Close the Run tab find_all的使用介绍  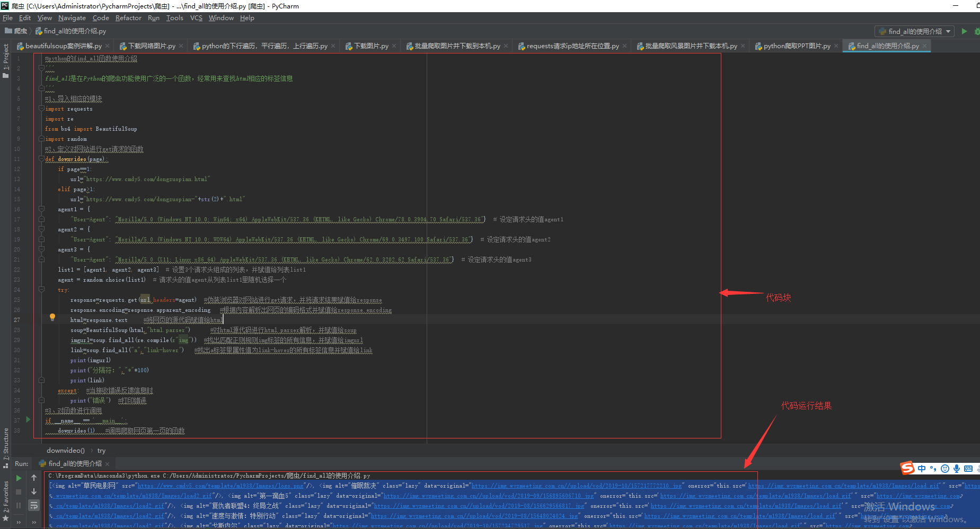click(108, 464)
